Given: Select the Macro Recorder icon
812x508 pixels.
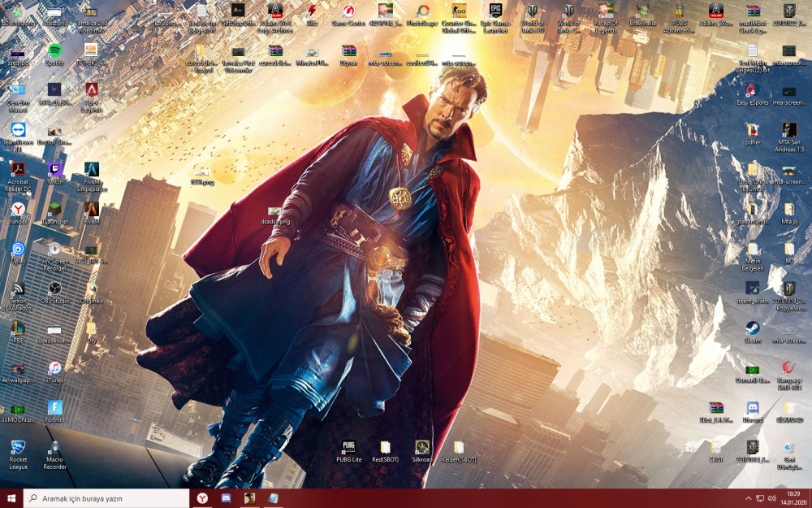Looking at the screenshot, I should [54, 449].
